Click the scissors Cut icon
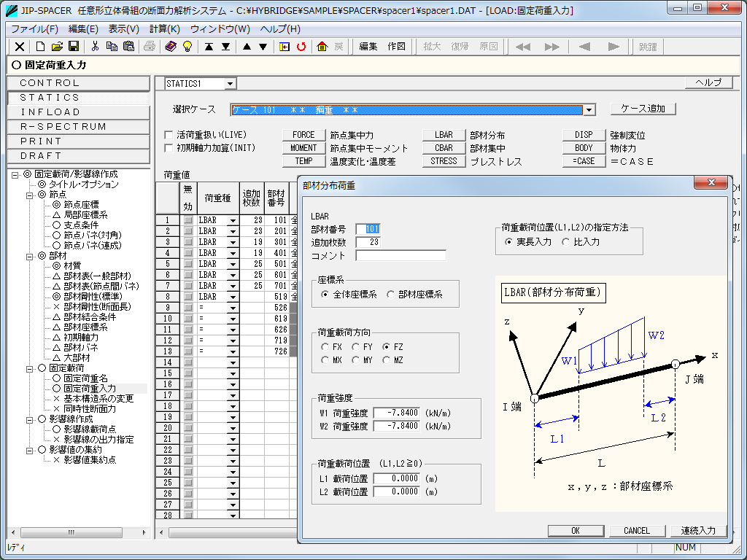Screen dimensions: 747x560 point(95,47)
